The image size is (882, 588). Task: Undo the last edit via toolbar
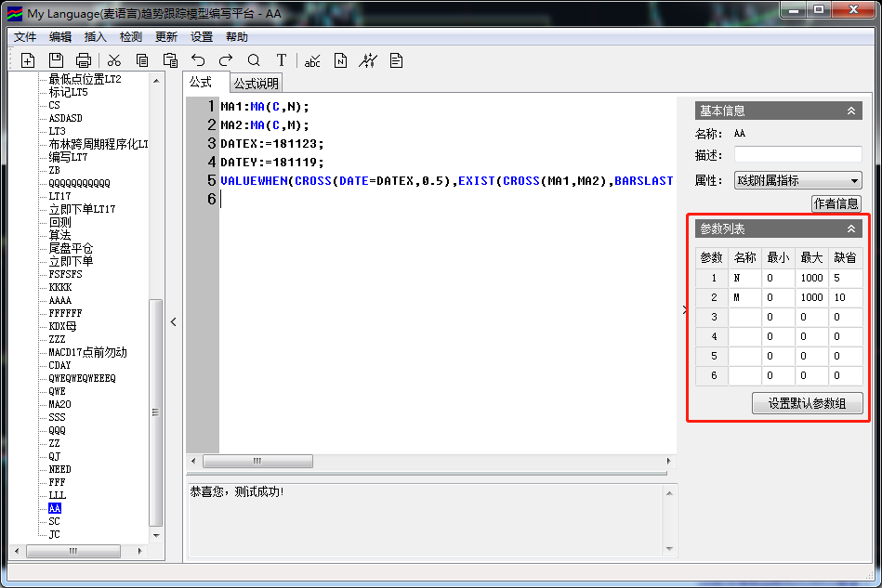pyautogui.click(x=198, y=60)
